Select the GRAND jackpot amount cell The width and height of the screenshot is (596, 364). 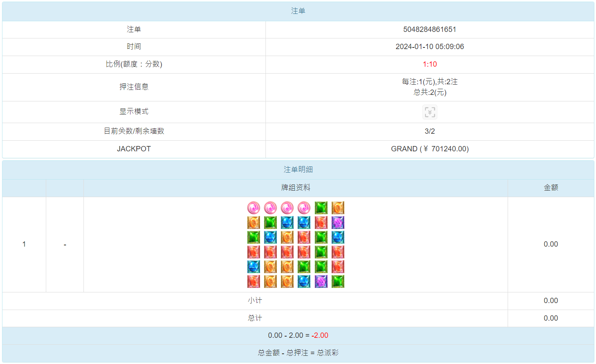[430, 148]
